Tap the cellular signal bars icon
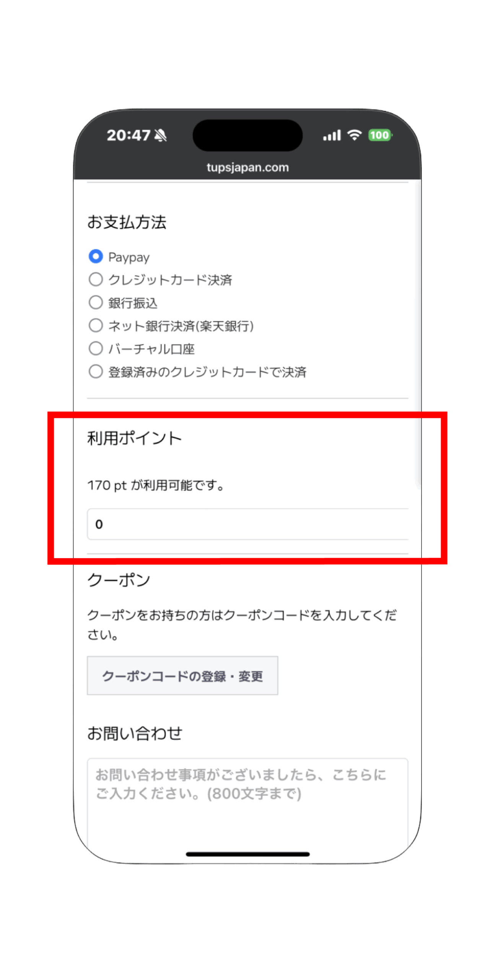The width and height of the screenshot is (495, 980). [x=331, y=135]
